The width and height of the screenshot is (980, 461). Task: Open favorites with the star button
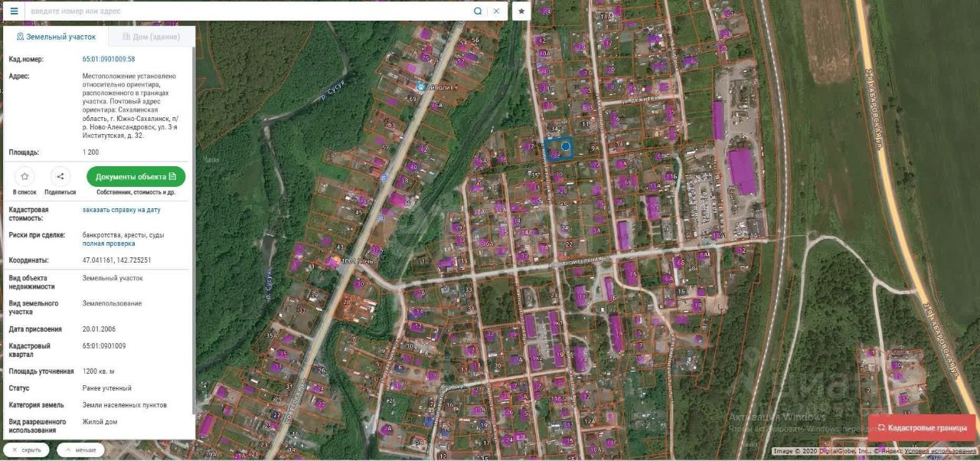pos(521,11)
